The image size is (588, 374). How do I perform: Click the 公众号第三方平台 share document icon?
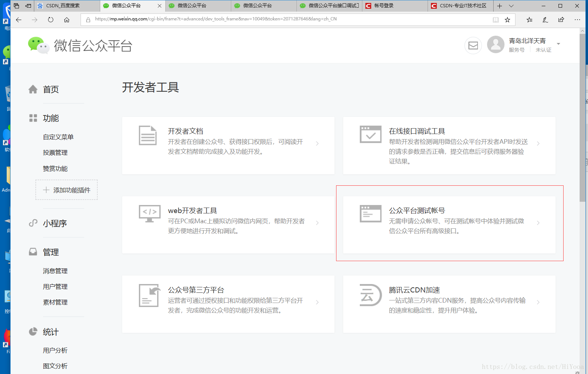(x=150, y=295)
